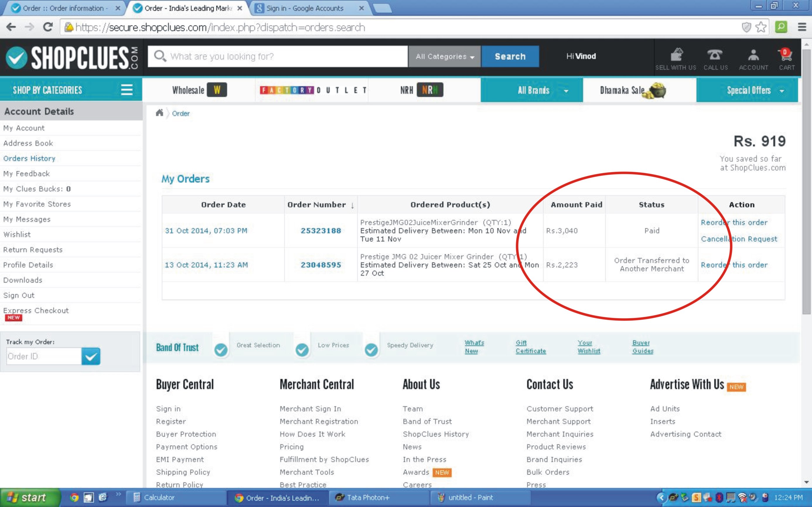Screen dimensions: 812x507
Task: Click the ShopClues logo
Action: point(72,58)
